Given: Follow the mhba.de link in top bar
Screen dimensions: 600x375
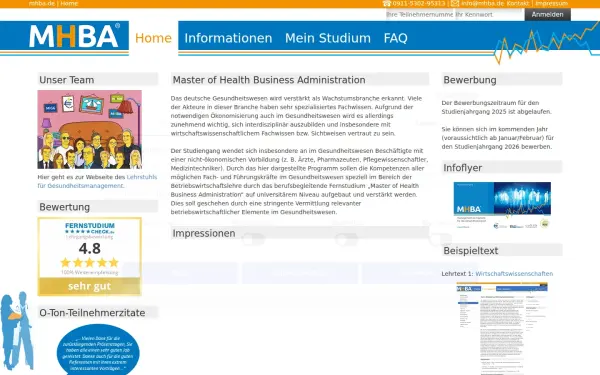Looking at the screenshot, I should click(42, 3).
